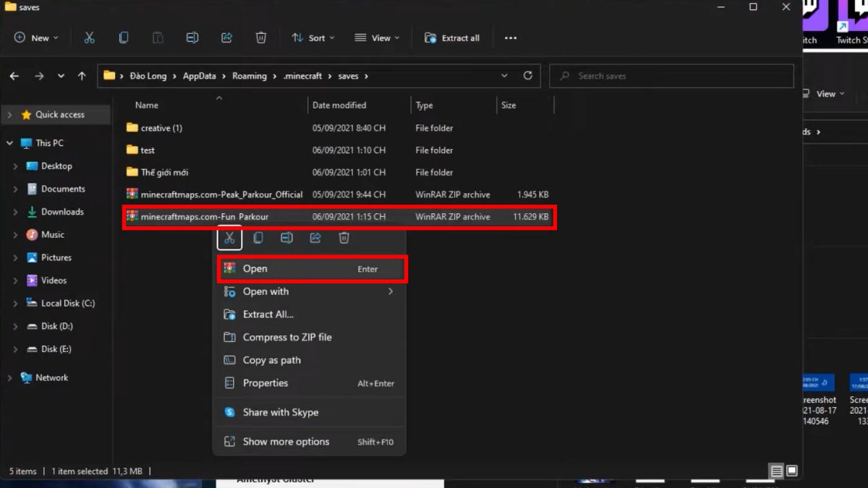Select Show more options entry
The height and width of the screenshot is (488, 868).
286,442
